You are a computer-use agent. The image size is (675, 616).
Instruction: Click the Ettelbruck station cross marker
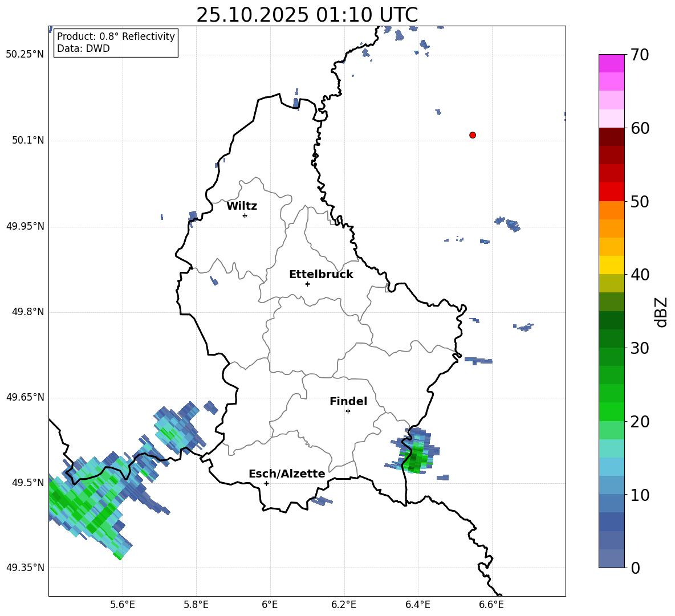(307, 284)
